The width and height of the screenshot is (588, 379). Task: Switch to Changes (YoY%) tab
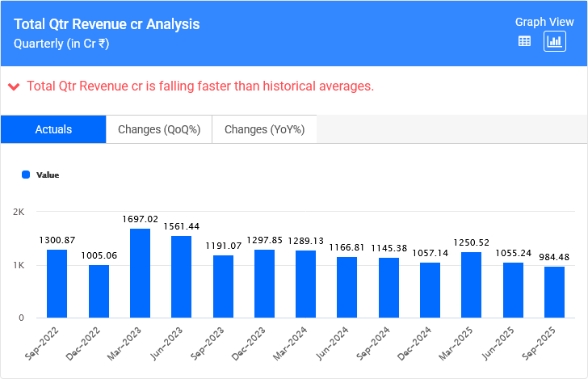tap(264, 129)
